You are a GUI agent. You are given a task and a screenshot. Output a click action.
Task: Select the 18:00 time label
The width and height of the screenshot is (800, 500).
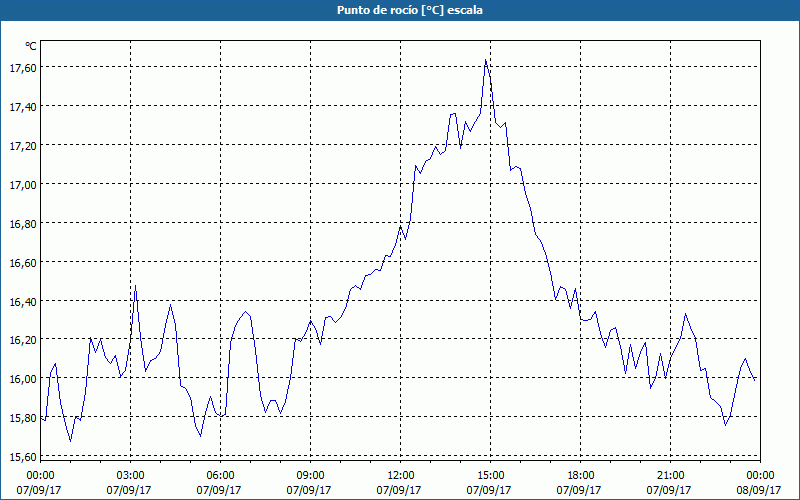[x=580, y=476]
